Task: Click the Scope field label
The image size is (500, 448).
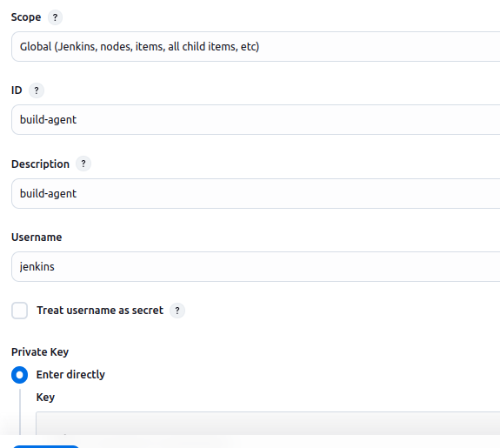Action: pos(26,17)
